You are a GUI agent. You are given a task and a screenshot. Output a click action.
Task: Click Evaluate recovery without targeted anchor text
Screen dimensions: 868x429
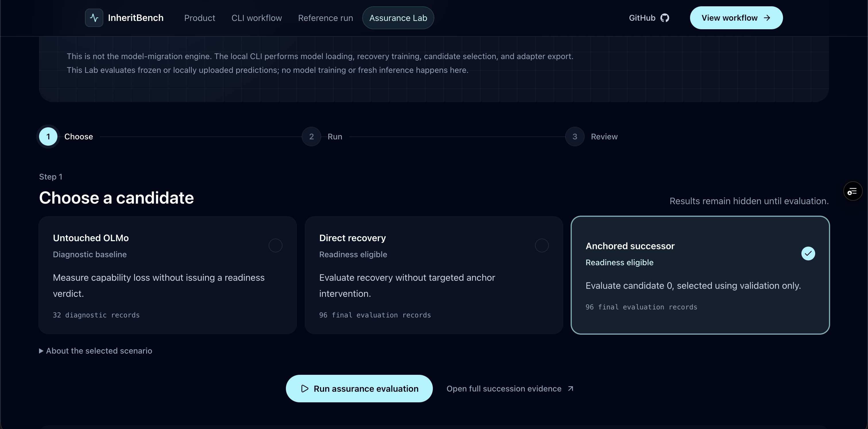coord(407,286)
